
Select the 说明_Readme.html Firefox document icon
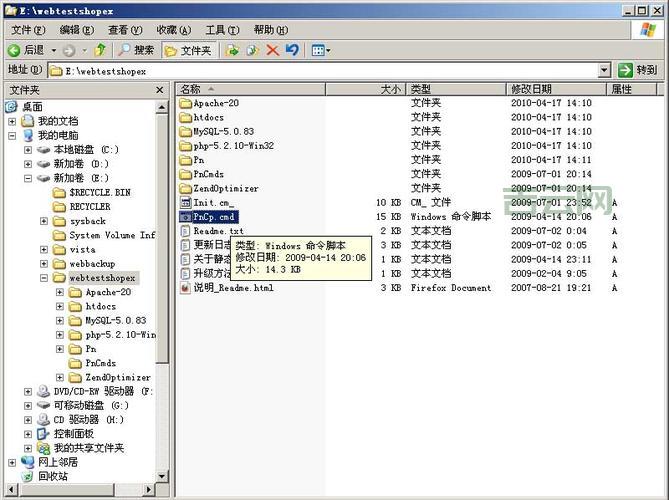[185, 288]
